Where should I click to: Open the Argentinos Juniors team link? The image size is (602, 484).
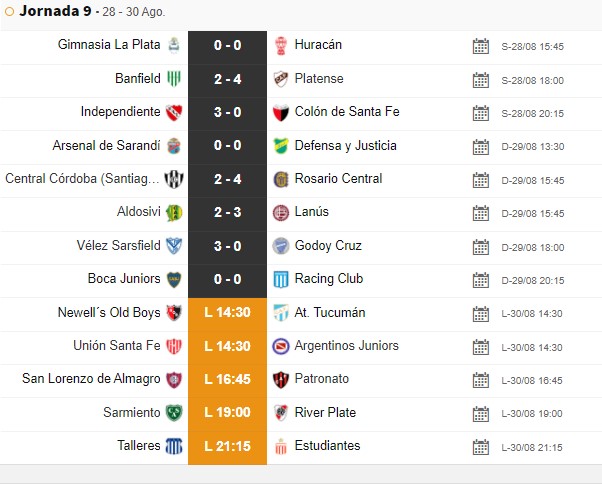click(346, 345)
